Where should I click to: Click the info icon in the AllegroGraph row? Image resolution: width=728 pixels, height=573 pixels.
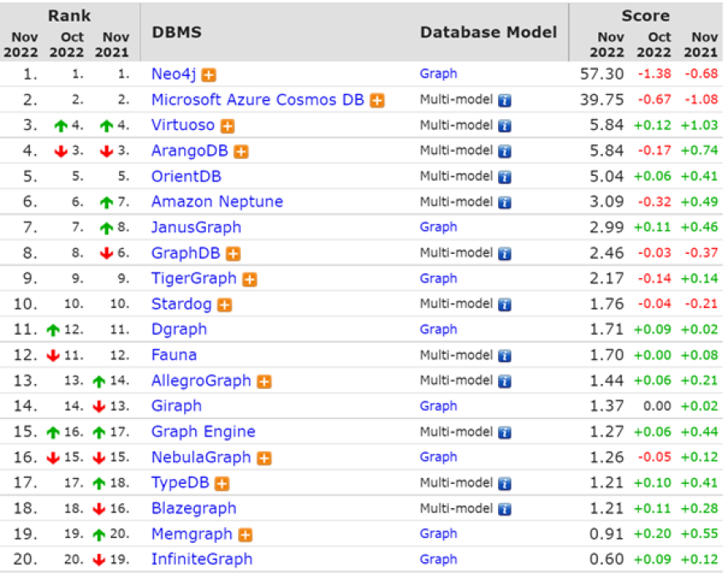[505, 381]
